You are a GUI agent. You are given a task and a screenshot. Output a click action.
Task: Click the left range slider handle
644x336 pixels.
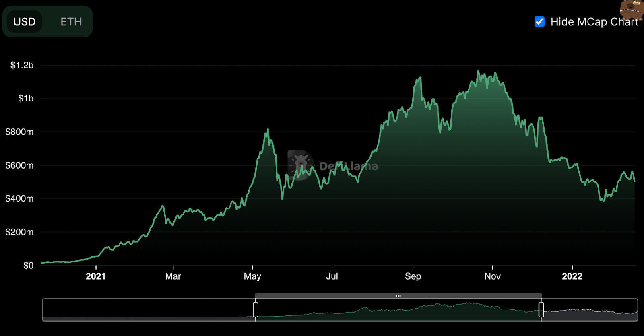[256, 310]
